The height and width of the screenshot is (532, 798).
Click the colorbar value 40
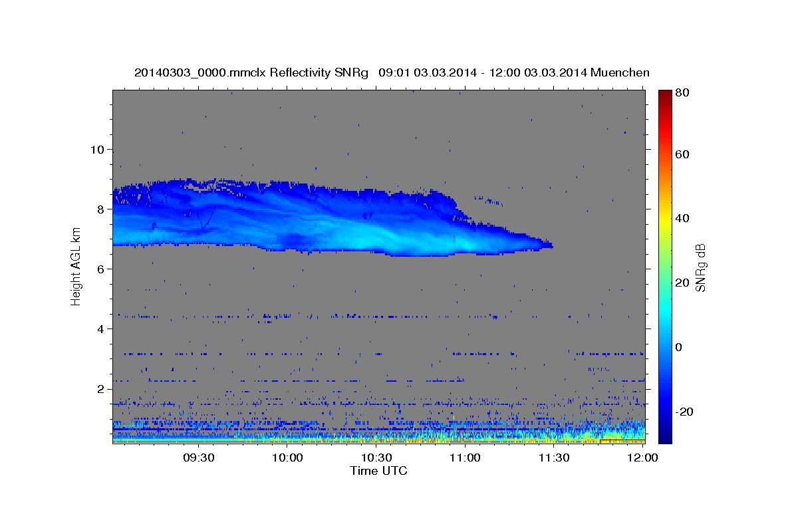682,218
